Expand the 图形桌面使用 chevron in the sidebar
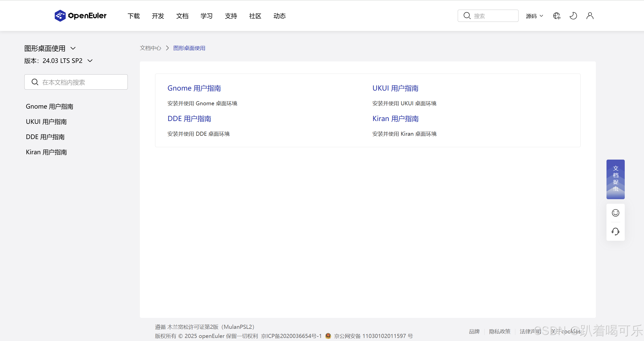 [x=73, y=48]
